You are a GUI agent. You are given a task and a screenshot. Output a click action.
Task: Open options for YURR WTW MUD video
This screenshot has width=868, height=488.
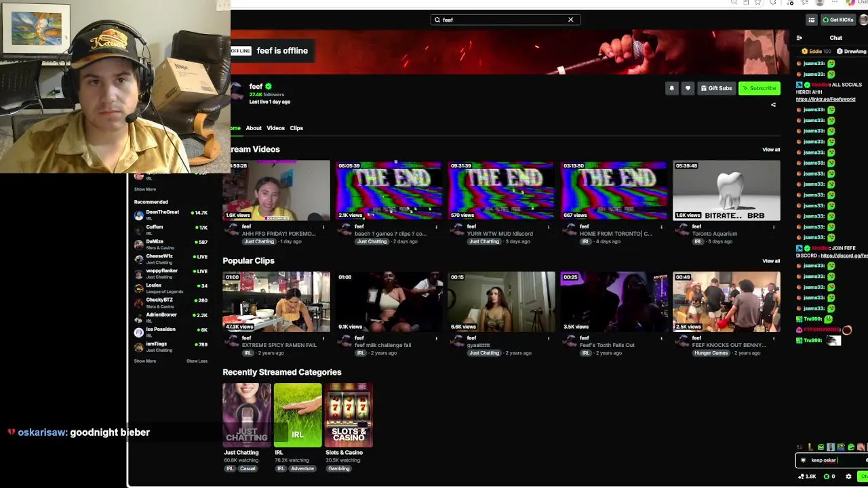[x=549, y=227]
